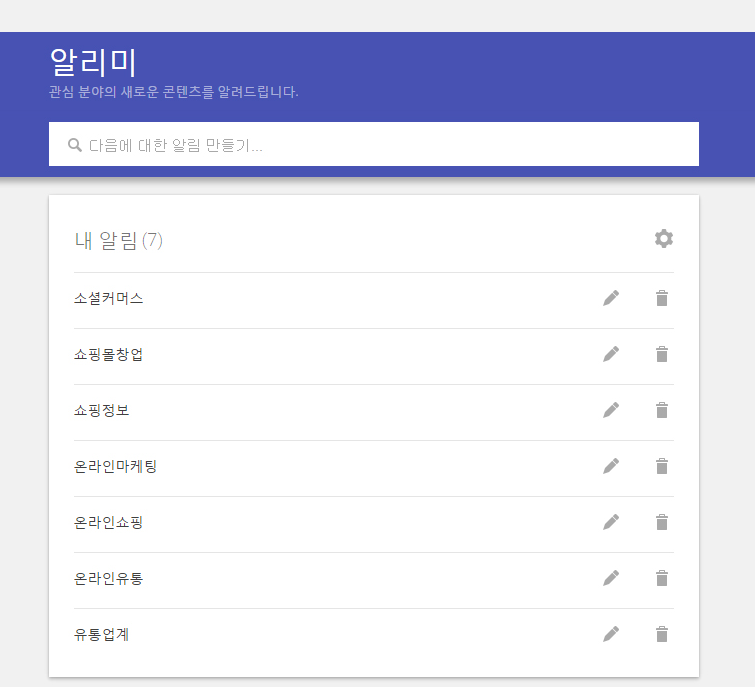Open the 소셜커머스 alert entry
755x691 pixels.
[x=109, y=298]
